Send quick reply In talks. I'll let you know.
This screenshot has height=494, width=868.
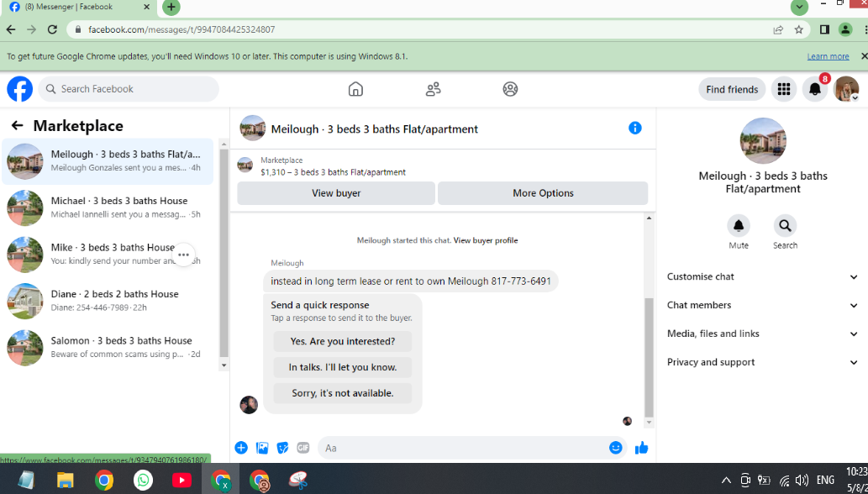click(x=343, y=367)
